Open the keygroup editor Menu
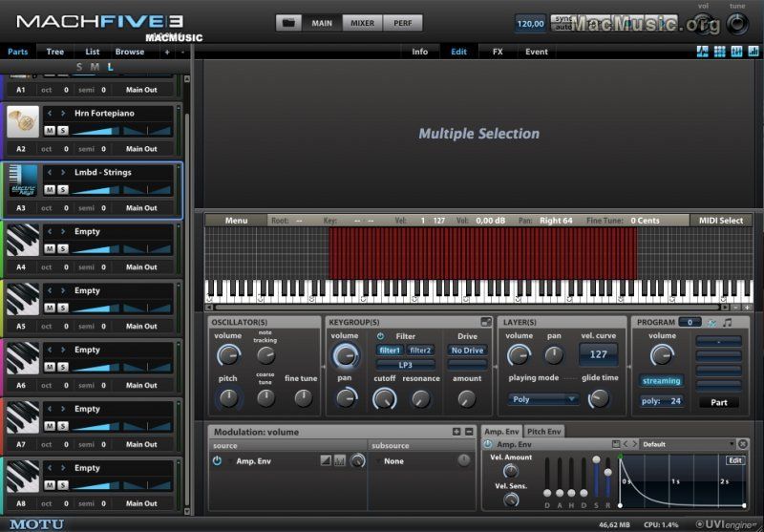 pos(236,221)
